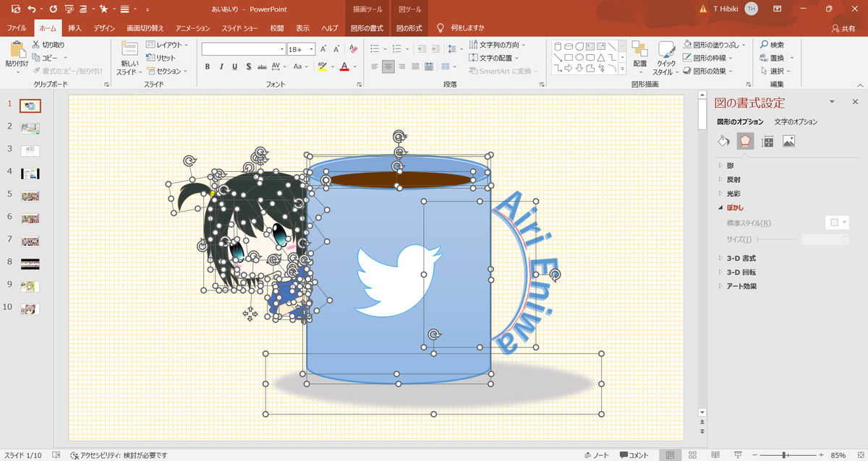
Task: Switch to Insert (挿入) tab
Action: 75,28
